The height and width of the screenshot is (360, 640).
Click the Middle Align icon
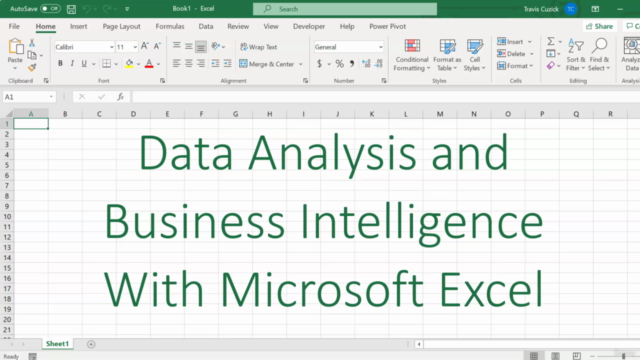pos(189,46)
